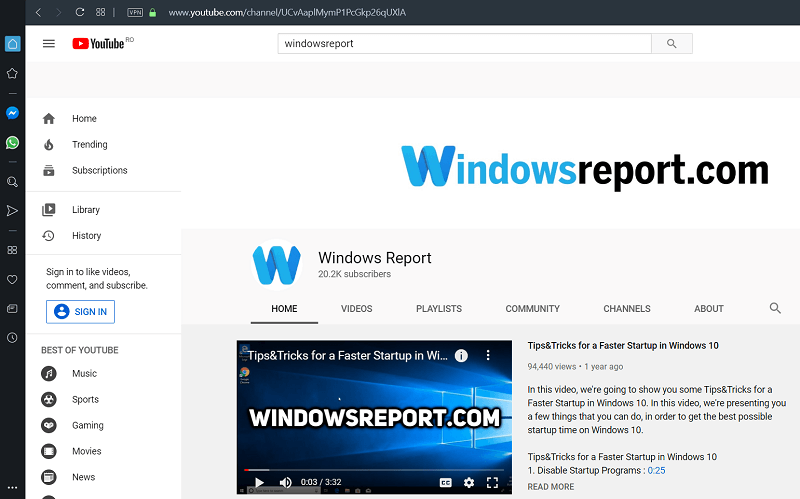Open Messenger in the sidebar
The image size is (800, 499).
(12, 113)
